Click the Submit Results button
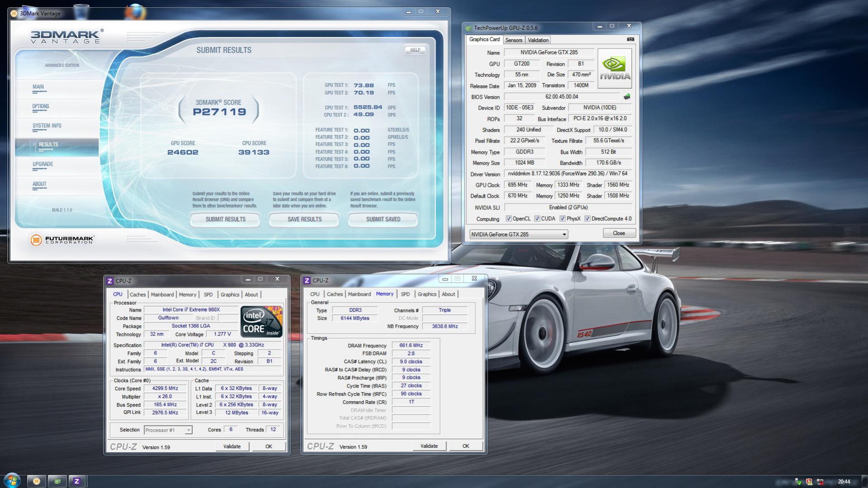 (x=225, y=219)
